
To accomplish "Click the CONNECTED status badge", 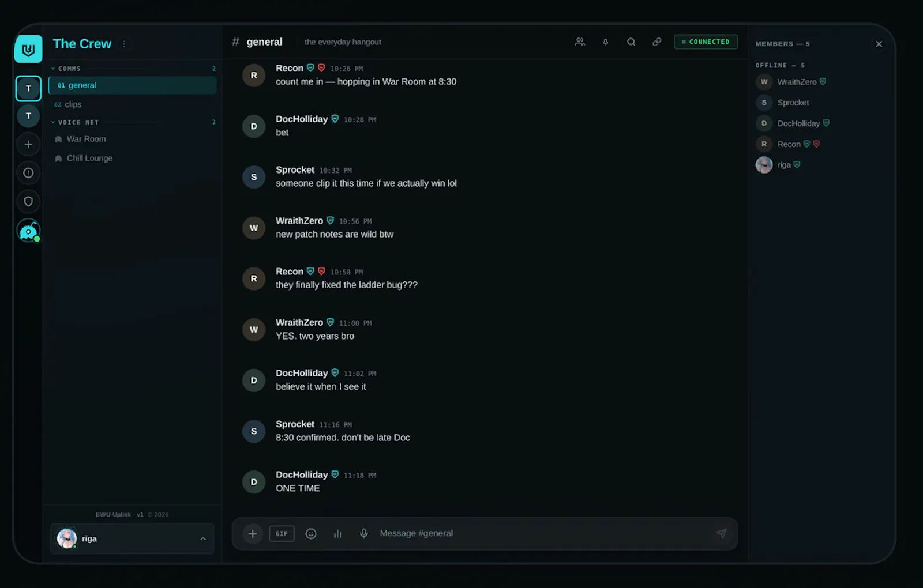I will pyautogui.click(x=706, y=42).
